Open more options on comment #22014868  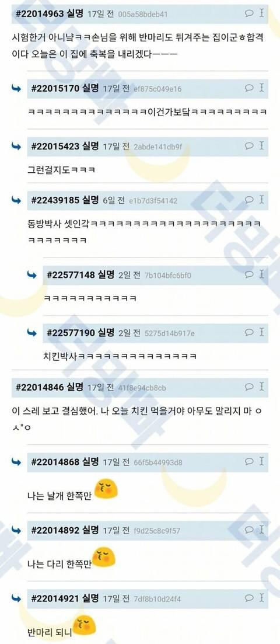click(261, 462)
